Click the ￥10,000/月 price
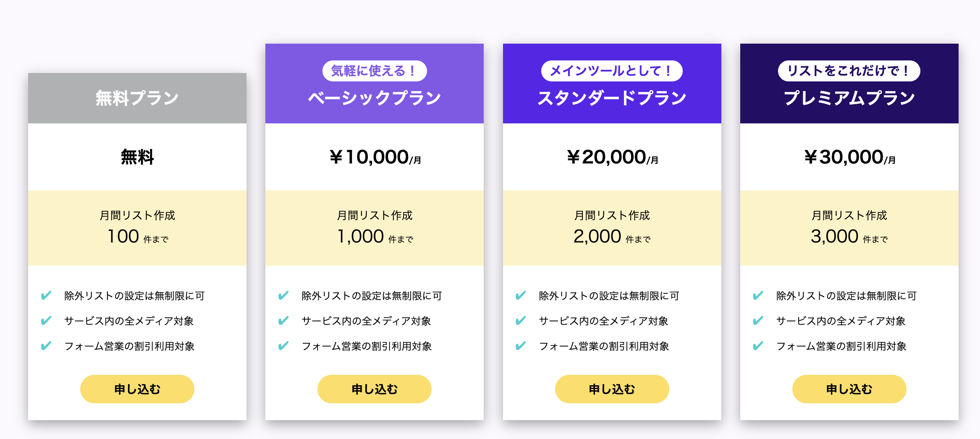Screen dimensions: 980x439 pyautogui.click(x=375, y=157)
